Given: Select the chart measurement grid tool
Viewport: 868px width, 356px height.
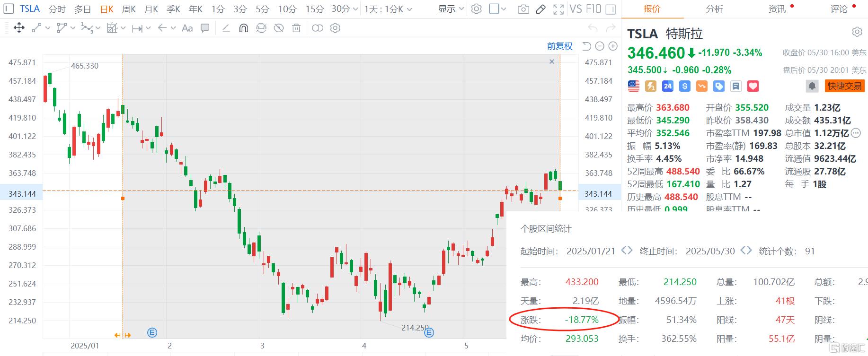Looking at the screenshot, I should click(112, 28).
